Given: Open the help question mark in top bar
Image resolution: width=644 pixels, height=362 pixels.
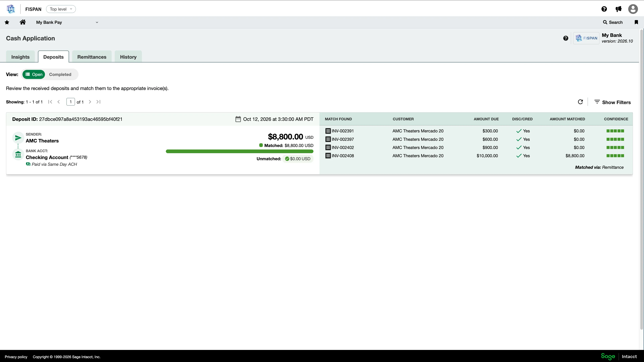Looking at the screenshot, I should click(x=604, y=9).
